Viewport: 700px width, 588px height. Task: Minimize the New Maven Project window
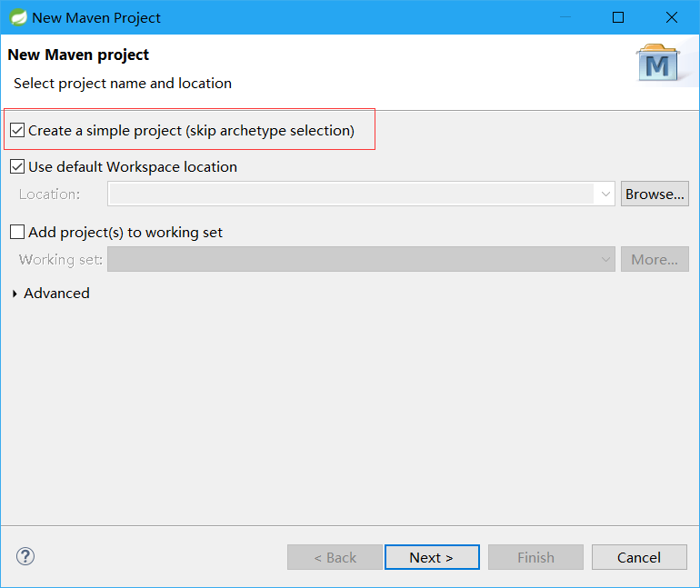(565, 17)
